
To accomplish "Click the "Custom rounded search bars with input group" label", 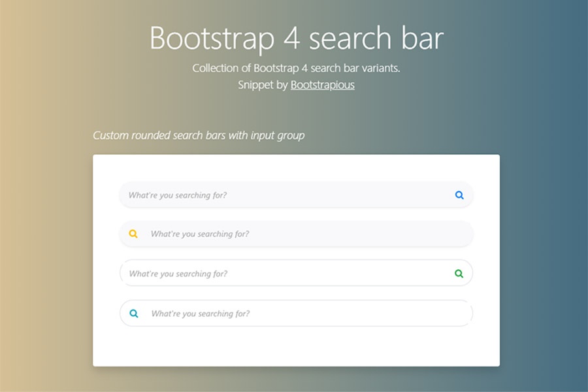I will [199, 135].
